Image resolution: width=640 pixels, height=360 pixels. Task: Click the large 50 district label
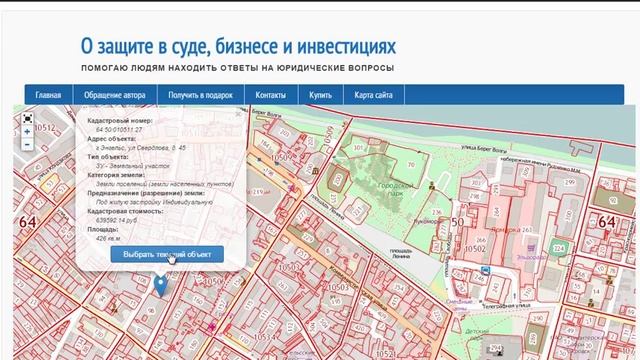[458, 222]
